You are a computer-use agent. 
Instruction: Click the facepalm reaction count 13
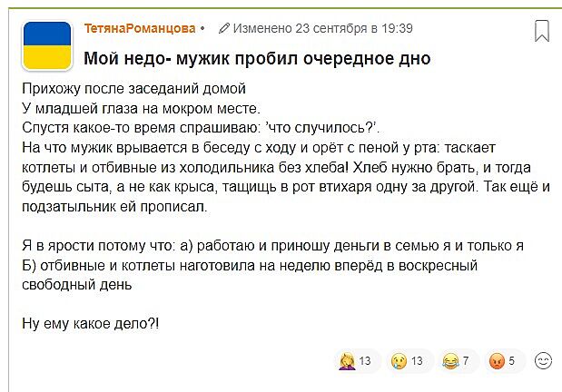pos(365,361)
